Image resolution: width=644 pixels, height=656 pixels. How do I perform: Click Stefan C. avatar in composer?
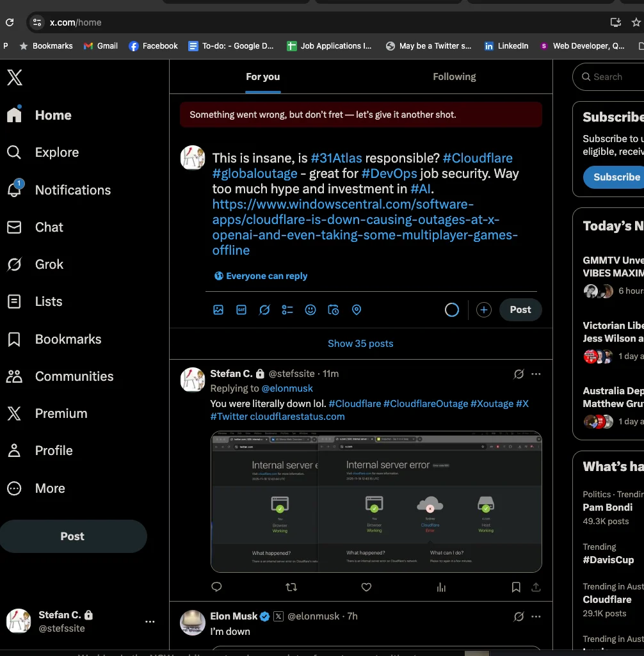pos(193,157)
